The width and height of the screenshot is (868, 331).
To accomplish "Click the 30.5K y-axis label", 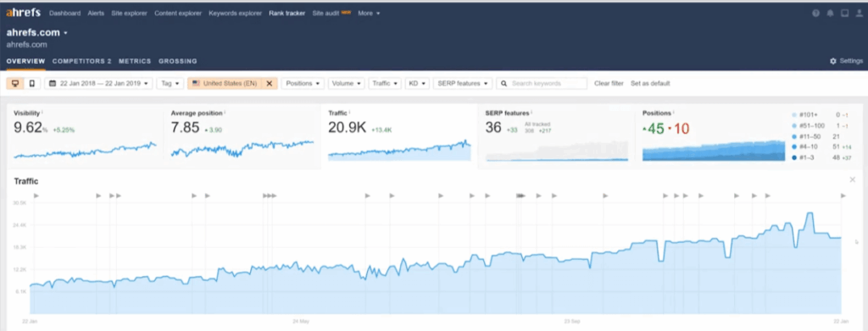I will [19, 203].
